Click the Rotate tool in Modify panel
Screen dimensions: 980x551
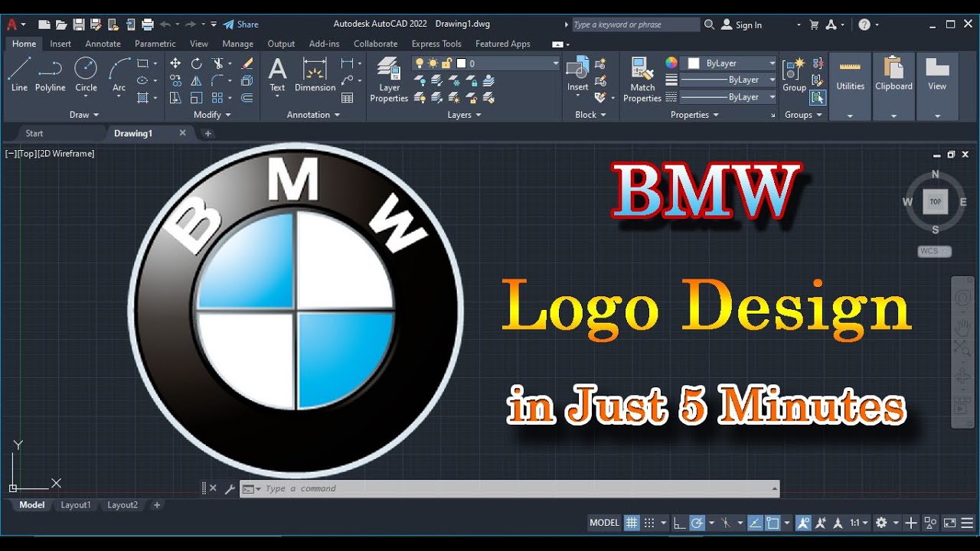tap(197, 64)
